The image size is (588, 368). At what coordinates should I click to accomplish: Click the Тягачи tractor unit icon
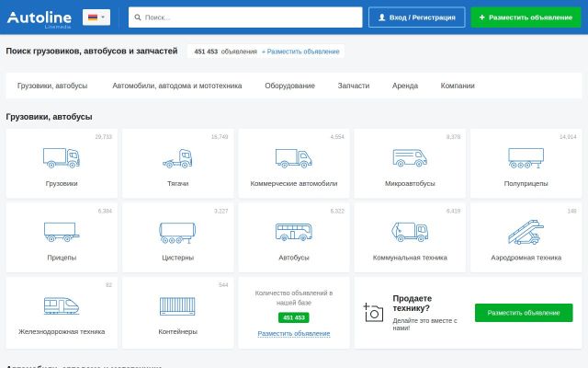click(177, 158)
